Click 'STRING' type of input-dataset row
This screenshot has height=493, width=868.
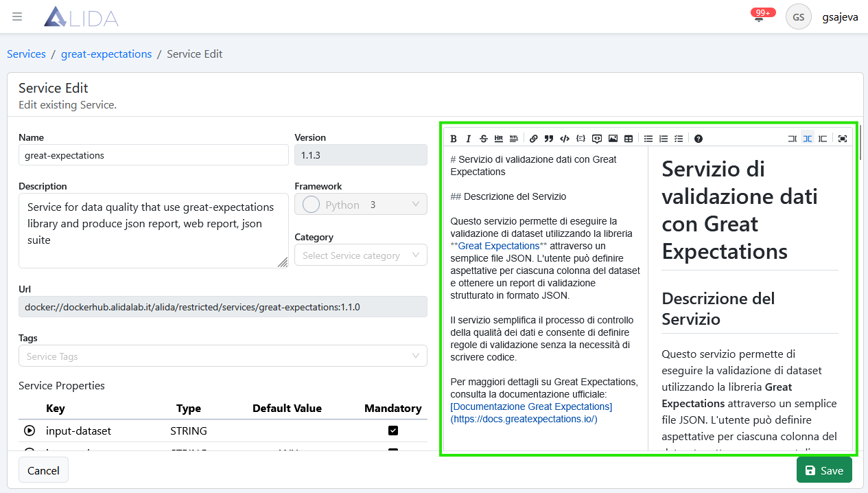189,431
